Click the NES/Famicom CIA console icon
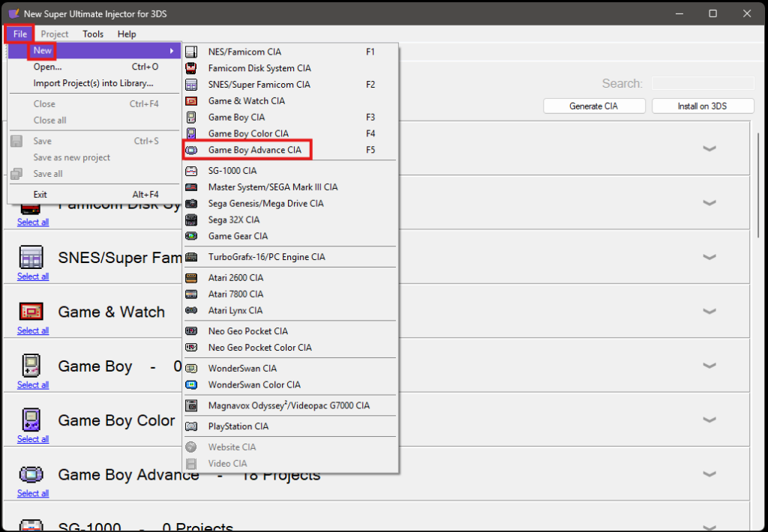Screen dimensions: 768x532 pos(191,52)
